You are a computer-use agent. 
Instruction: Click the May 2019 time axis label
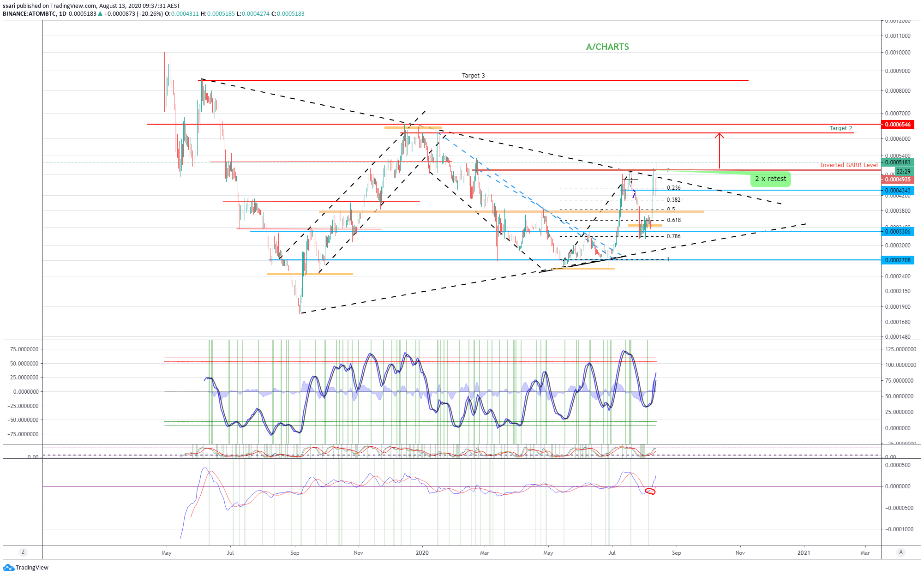point(167,552)
